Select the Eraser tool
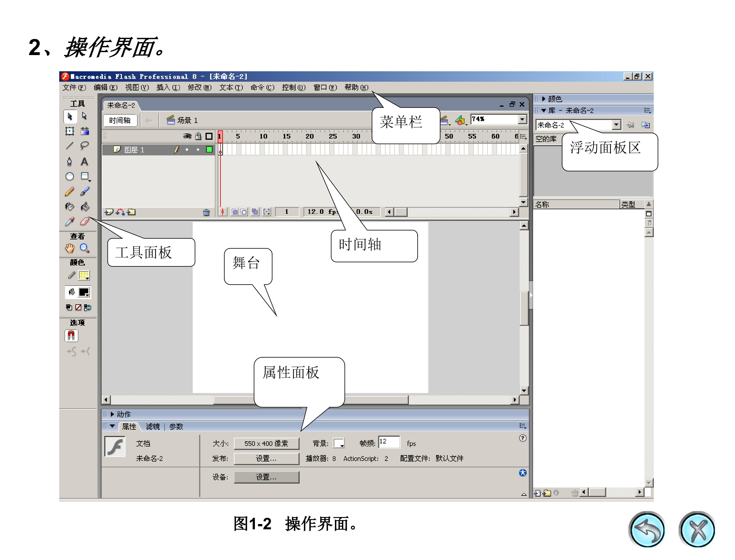Viewport: 735px width, 560px height. tap(85, 221)
